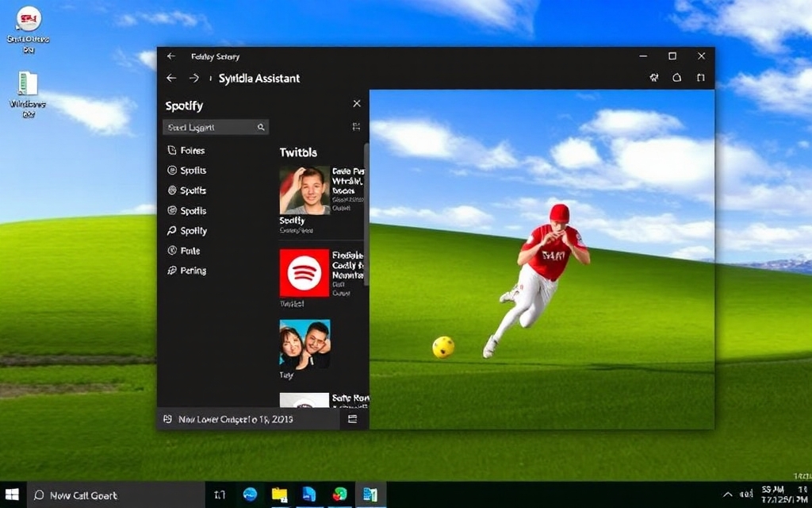Image resolution: width=812 pixels, height=508 pixels.
Task: Close the Spotify side panel
Action: (x=357, y=104)
